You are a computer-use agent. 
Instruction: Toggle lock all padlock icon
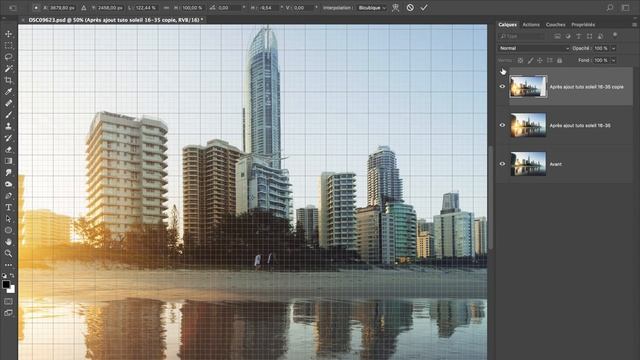click(560, 60)
